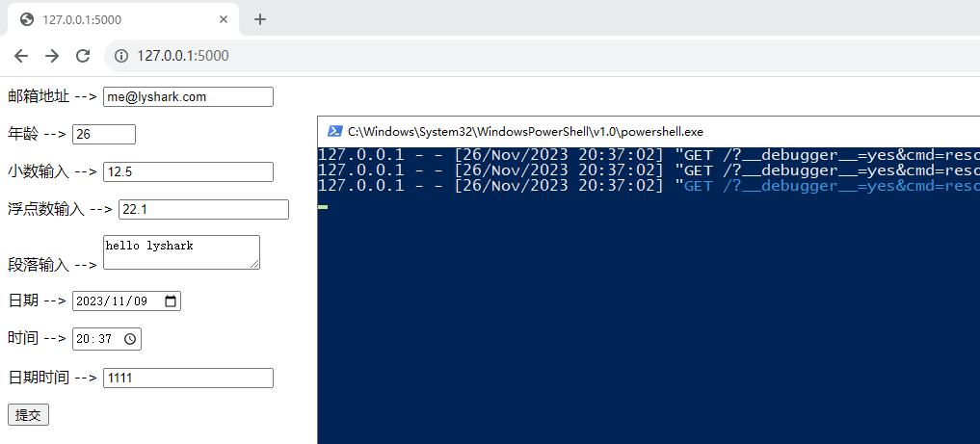980x444 pixels.
Task: Click the PowerShell window title path text
Action: (x=525, y=132)
